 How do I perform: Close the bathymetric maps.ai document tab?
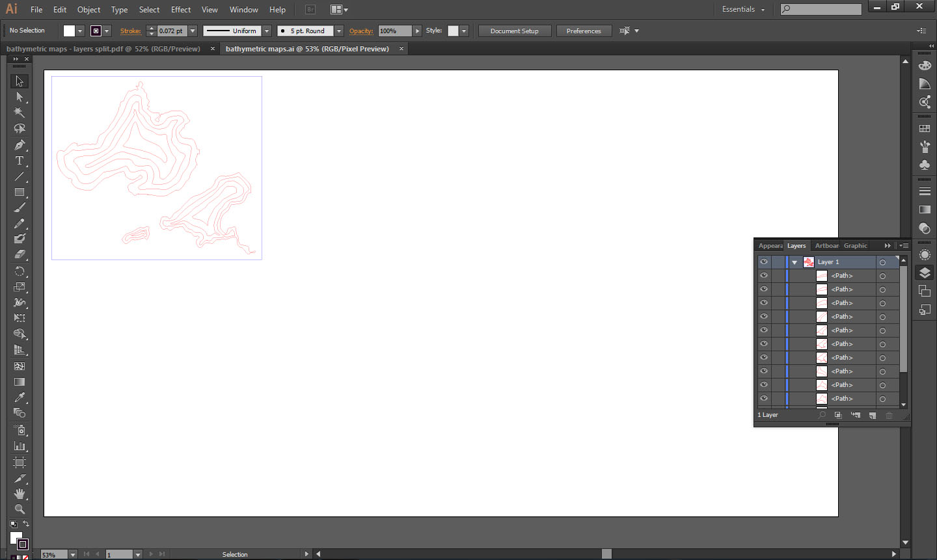401,49
